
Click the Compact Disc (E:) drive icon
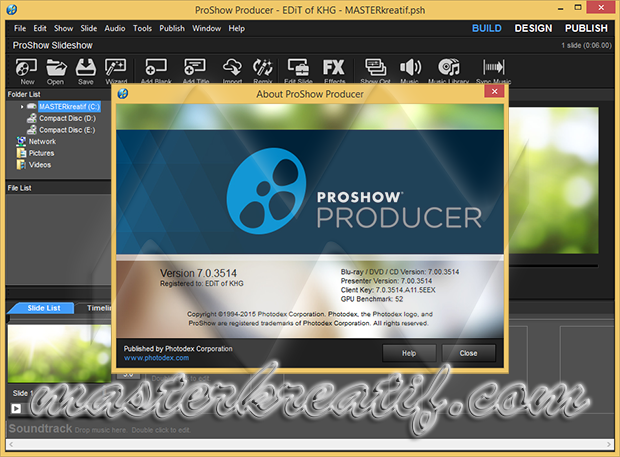pos(32,130)
